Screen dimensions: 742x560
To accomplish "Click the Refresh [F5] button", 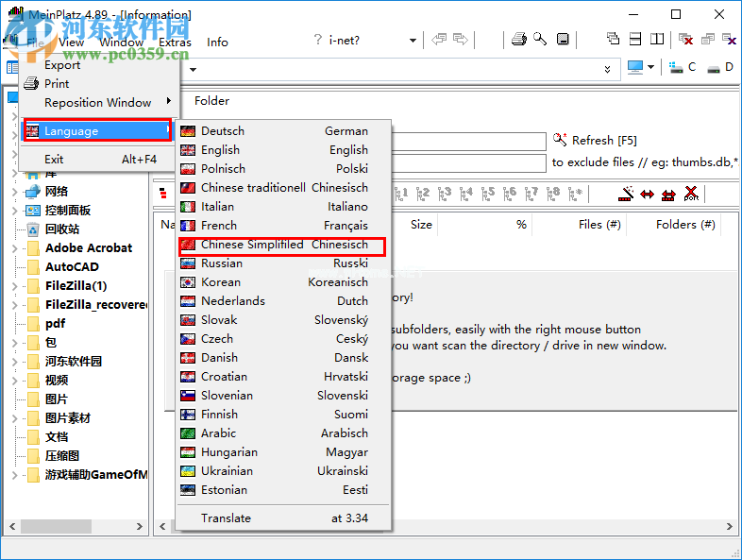I will [595, 141].
